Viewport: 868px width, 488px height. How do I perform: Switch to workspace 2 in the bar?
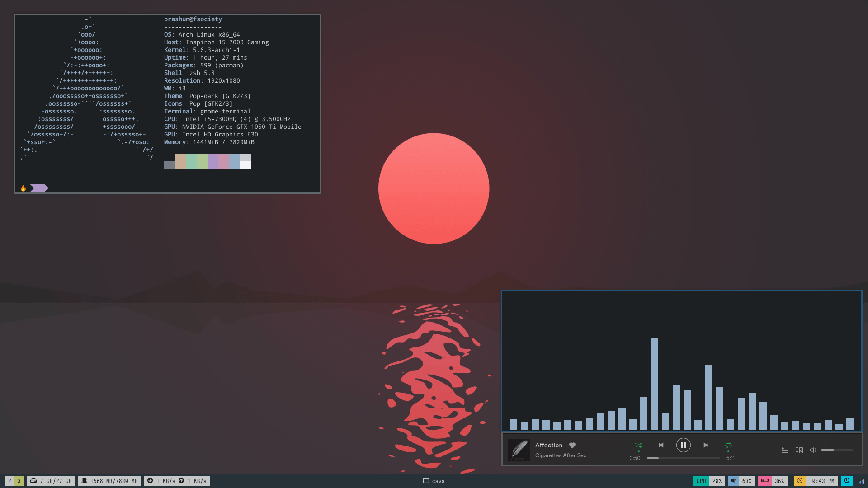pyautogui.click(x=9, y=481)
